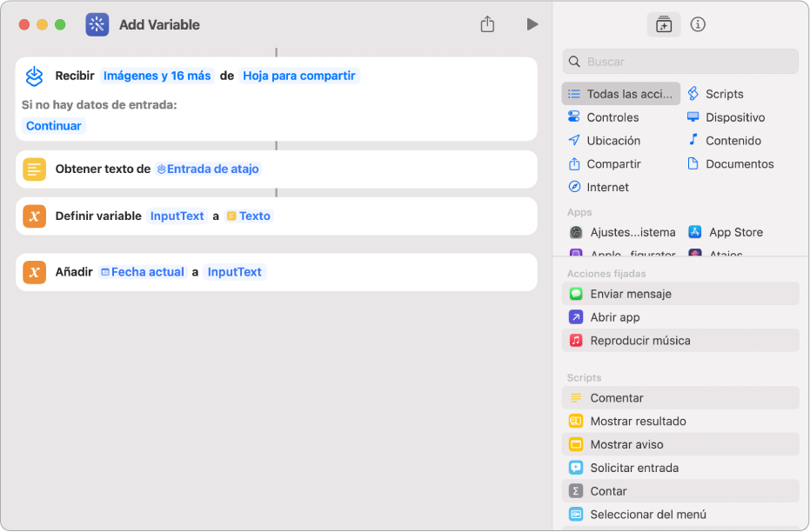The width and height of the screenshot is (810, 532).
Task: Click the yellow Obtener texto action icon
Action: click(34, 170)
